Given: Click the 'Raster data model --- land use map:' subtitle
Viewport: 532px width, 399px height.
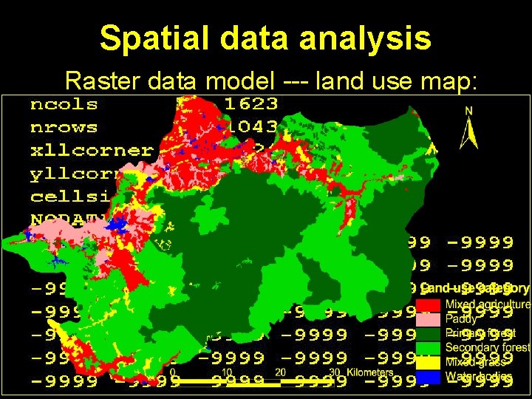Looking at the screenshot, I should tap(270, 81).
